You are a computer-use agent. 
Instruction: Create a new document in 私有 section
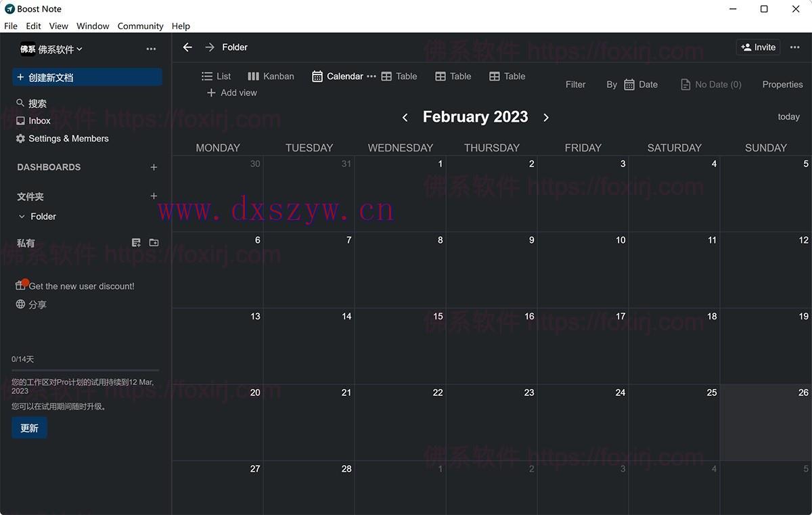click(136, 243)
